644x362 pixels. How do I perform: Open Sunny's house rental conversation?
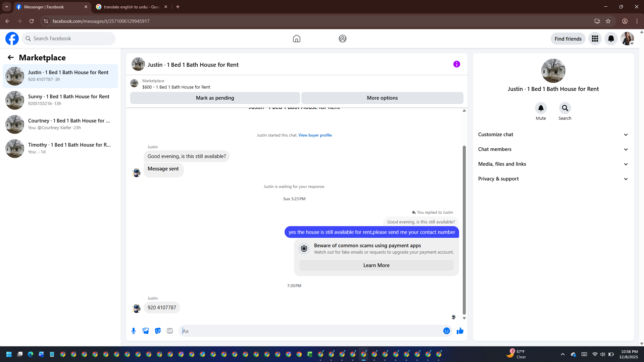pos(60,100)
